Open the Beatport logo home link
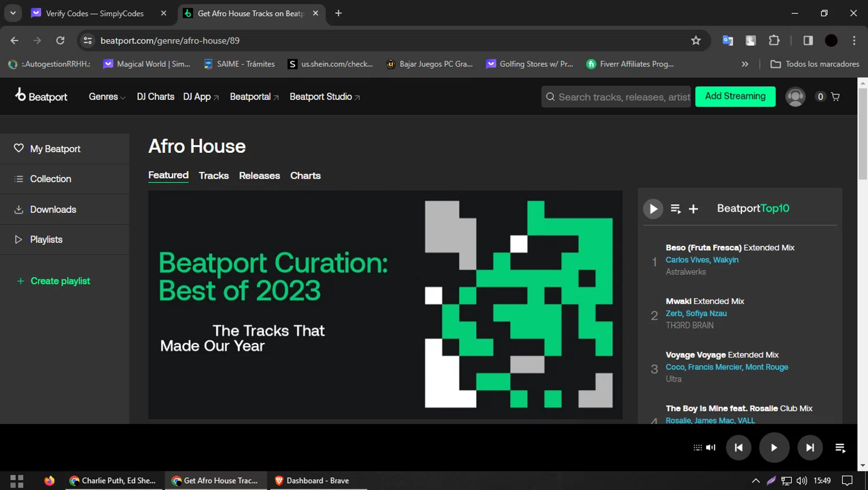The height and width of the screenshot is (490, 868). coord(41,96)
